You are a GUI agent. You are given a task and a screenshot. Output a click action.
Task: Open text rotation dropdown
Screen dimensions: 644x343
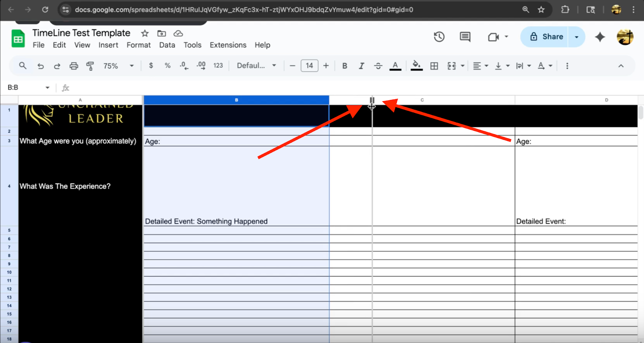545,66
